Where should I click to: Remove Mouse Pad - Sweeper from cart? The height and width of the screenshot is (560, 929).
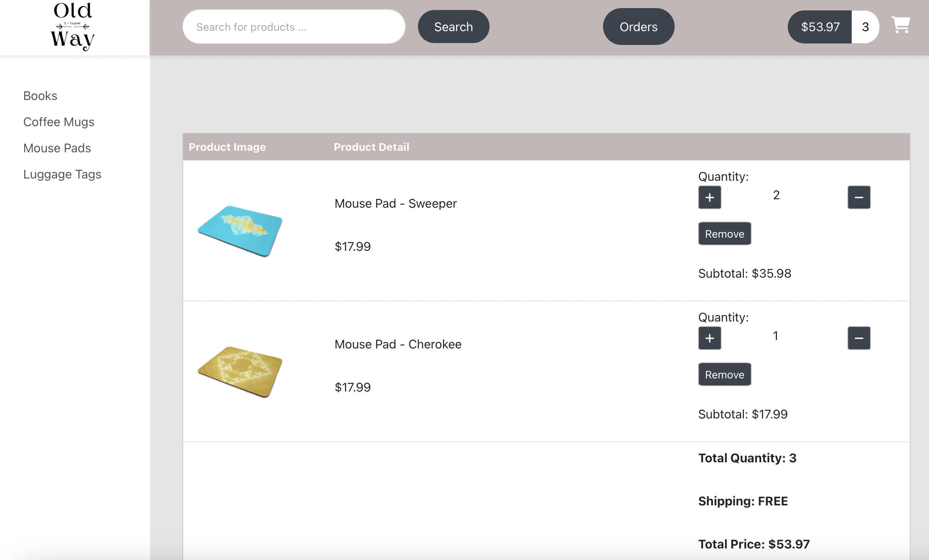coord(724,233)
